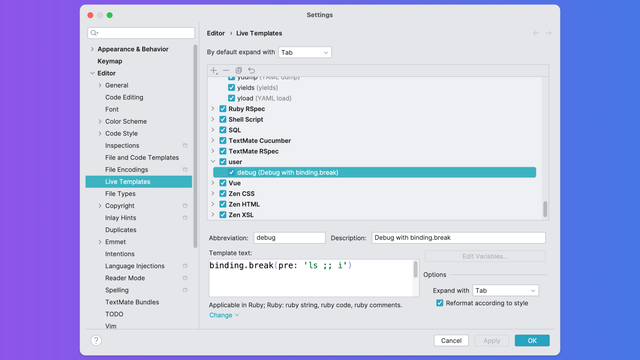Open the Code Editing settings page
Screen dimensions: 640x360
[x=124, y=98]
